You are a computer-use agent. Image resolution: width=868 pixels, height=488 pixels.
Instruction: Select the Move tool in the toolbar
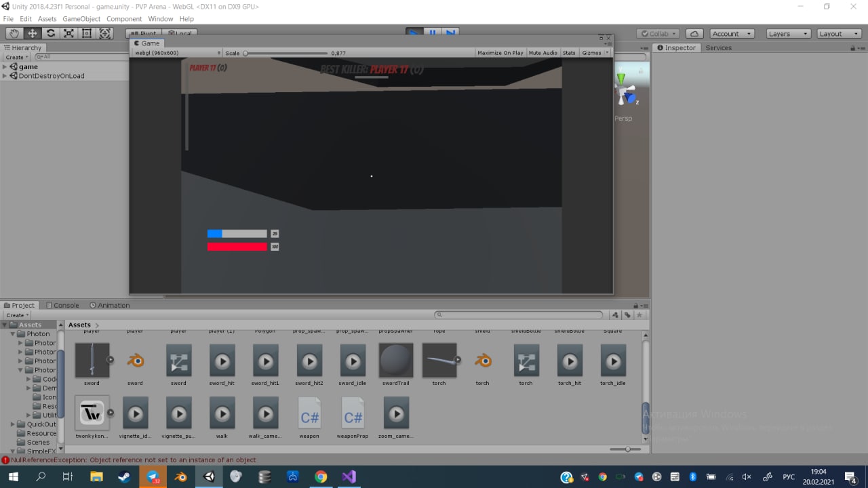coord(32,33)
